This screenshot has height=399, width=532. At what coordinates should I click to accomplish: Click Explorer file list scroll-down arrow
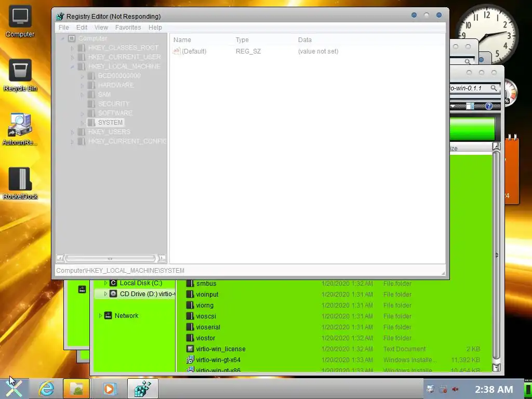point(496,367)
